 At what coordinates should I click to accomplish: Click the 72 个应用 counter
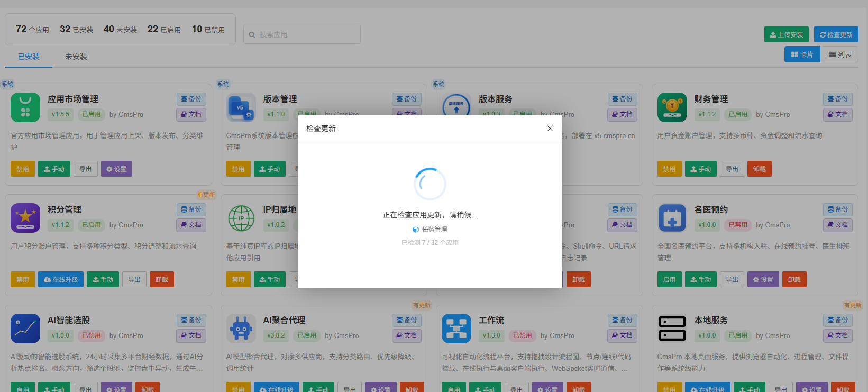coord(32,30)
